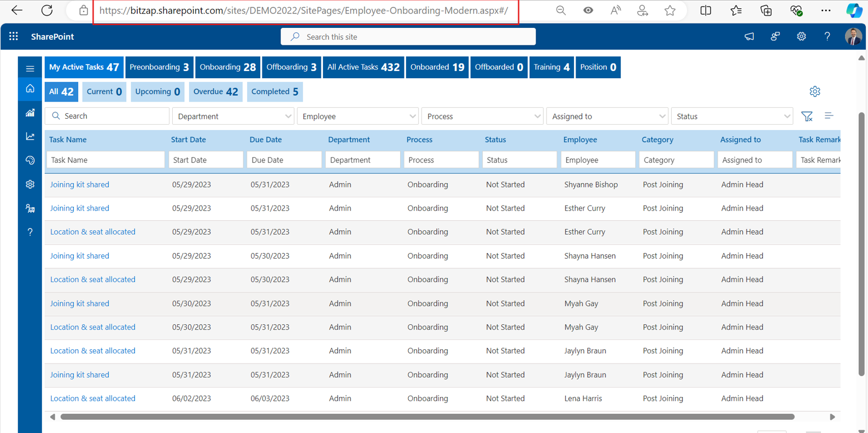Open Joining kit shared for Shyanne Bishop
This screenshot has width=868, height=433.
(80, 185)
